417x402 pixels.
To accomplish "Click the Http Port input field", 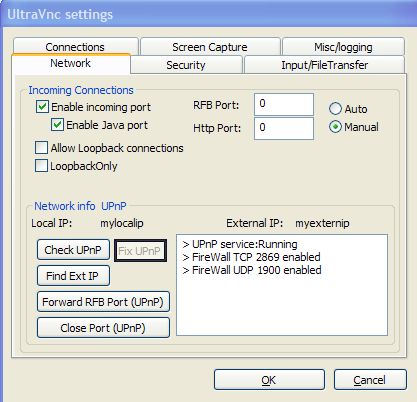I will point(284,128).
